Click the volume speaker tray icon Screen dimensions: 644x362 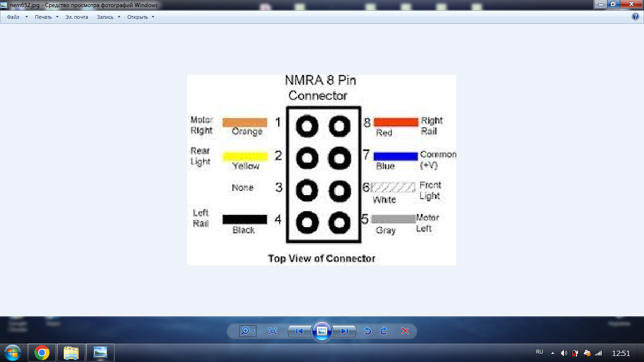coord(564,353)
